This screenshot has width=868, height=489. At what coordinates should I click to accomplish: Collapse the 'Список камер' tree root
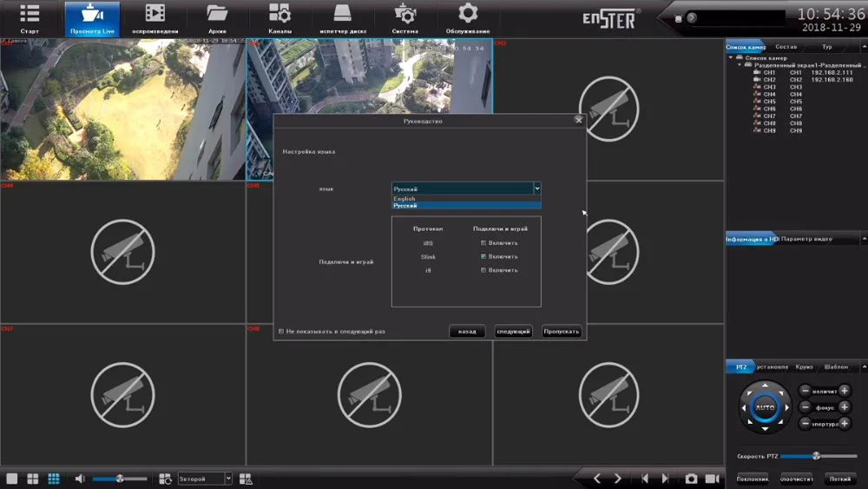point(731,57)
